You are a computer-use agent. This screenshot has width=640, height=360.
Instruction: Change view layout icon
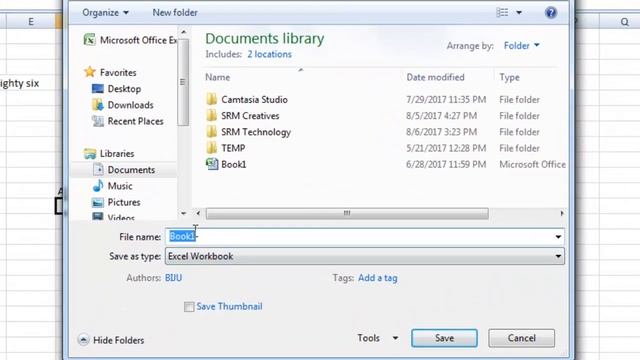[502, 13]
